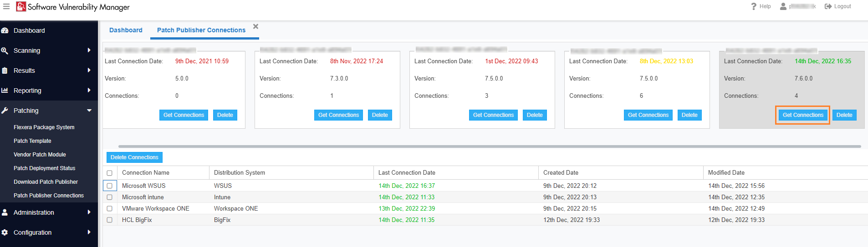Close the Patch Publisher Connections tab
868x247 pixels.
pos(256,26)
